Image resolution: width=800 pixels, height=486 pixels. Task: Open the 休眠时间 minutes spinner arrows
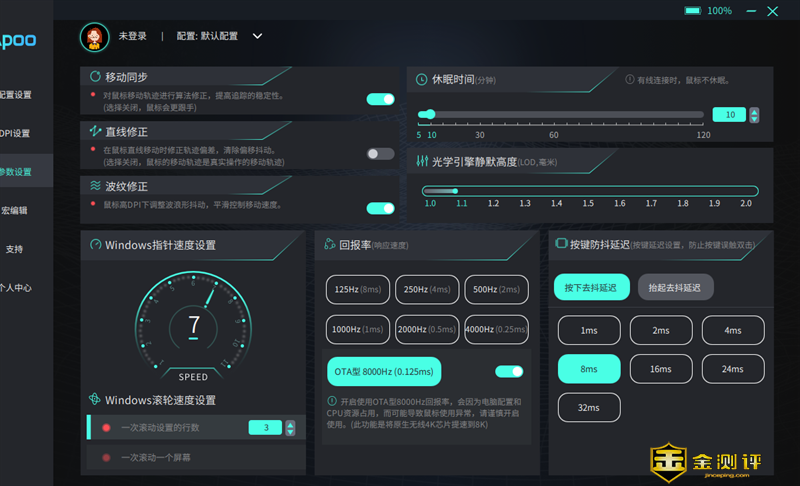pos(754,115)
